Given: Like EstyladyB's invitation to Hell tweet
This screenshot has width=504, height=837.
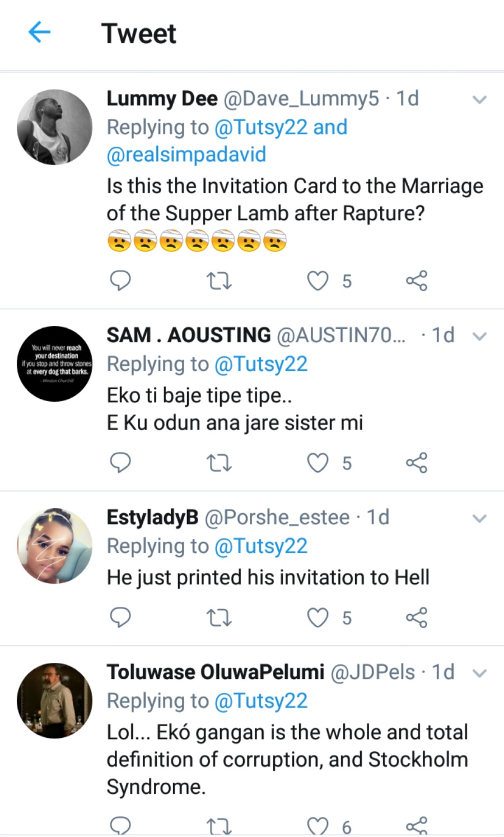Looking at the screenshot, I should (x=318, y=618).
